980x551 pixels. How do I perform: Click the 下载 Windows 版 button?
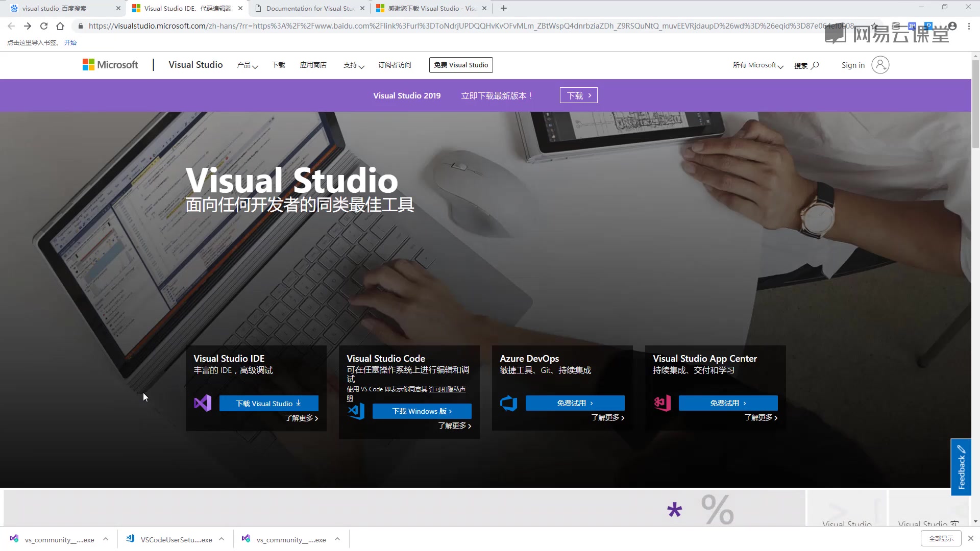[422, 411]
